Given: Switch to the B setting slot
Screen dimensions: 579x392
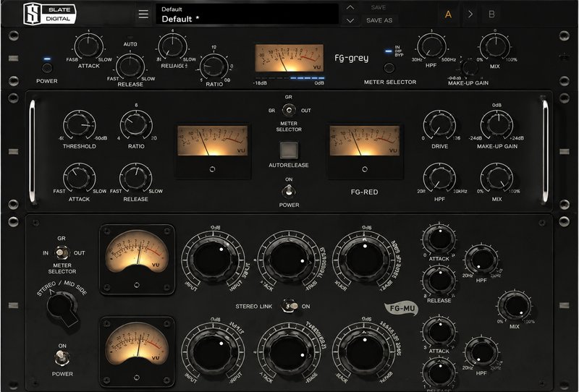Looking at the screenshot, I should coord(491,14).
